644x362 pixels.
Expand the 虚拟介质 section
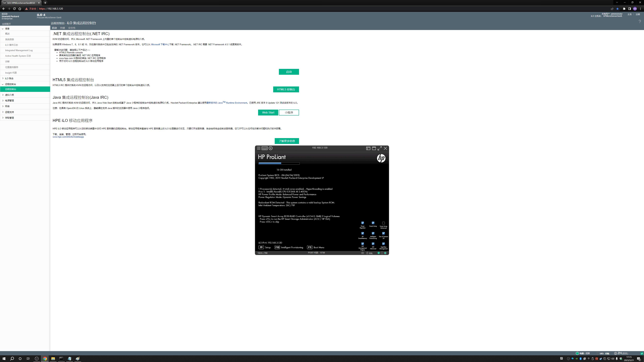10,95
